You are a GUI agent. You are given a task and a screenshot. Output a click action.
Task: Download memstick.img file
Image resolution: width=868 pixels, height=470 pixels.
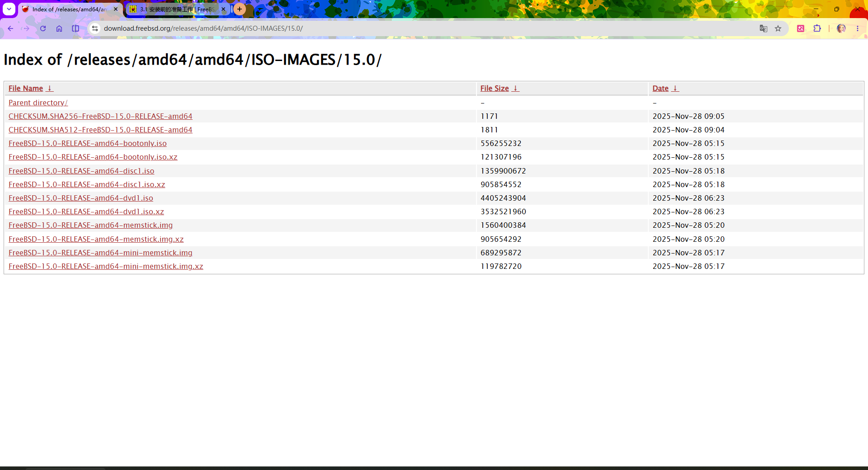pos(90,226)
